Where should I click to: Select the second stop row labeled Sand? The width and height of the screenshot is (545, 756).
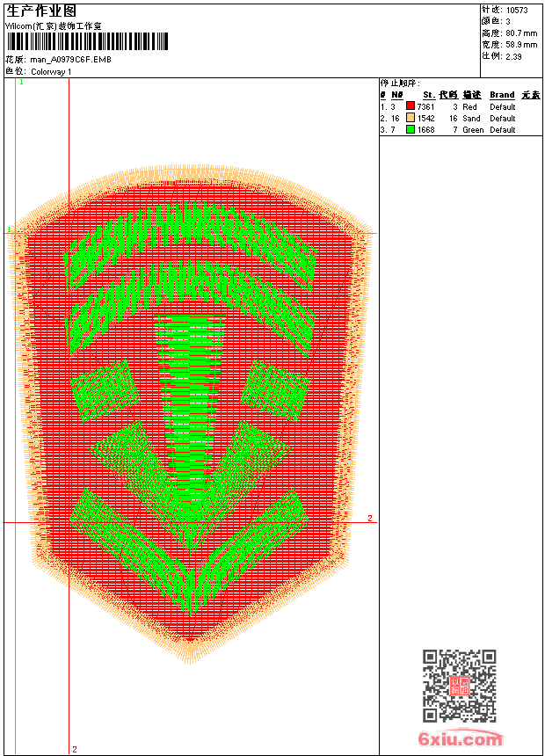tap(461, 118)
